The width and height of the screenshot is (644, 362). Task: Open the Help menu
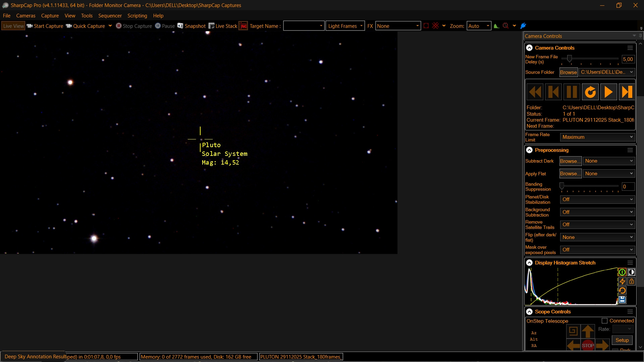[x=158, y=16]
